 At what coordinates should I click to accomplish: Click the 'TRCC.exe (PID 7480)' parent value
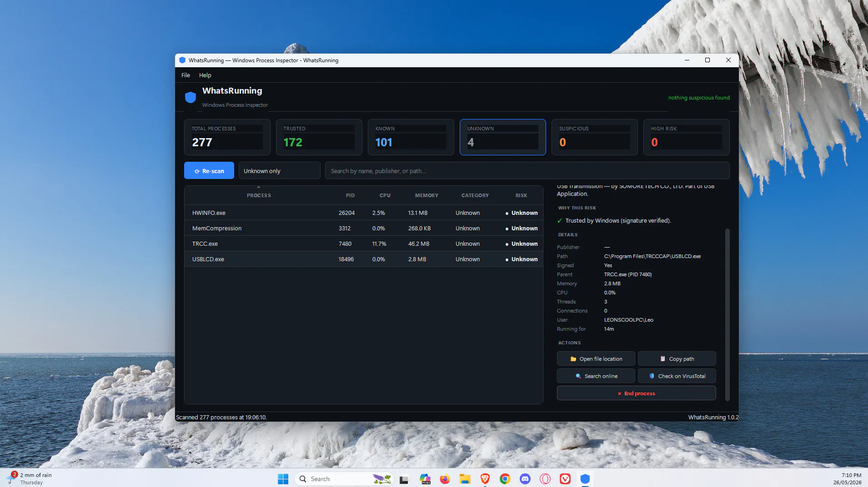click(628, 274)
